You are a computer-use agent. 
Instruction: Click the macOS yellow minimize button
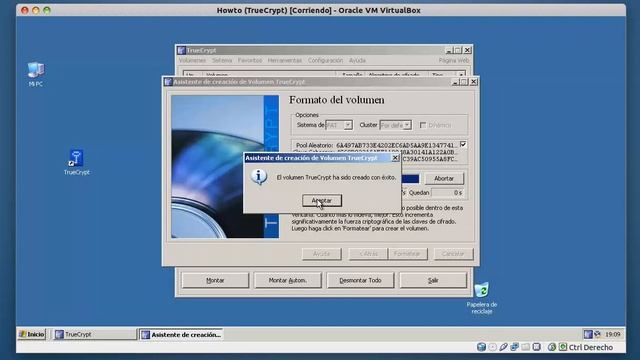pos(36,10)
